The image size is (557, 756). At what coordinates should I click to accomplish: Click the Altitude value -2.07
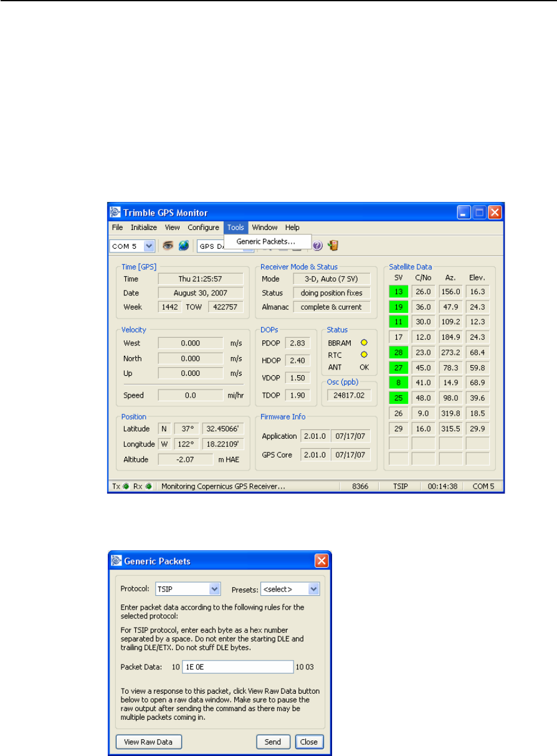click(x=186, y=459)
